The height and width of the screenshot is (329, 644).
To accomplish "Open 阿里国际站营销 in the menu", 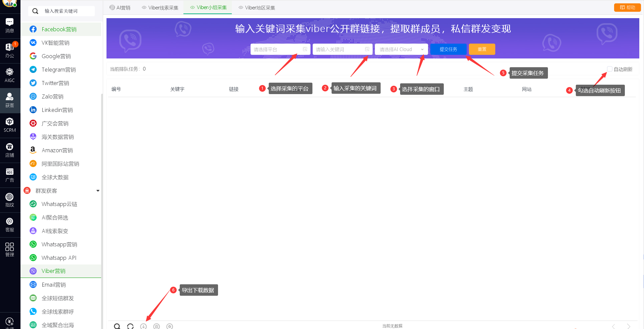I will (x=61, y=164).
